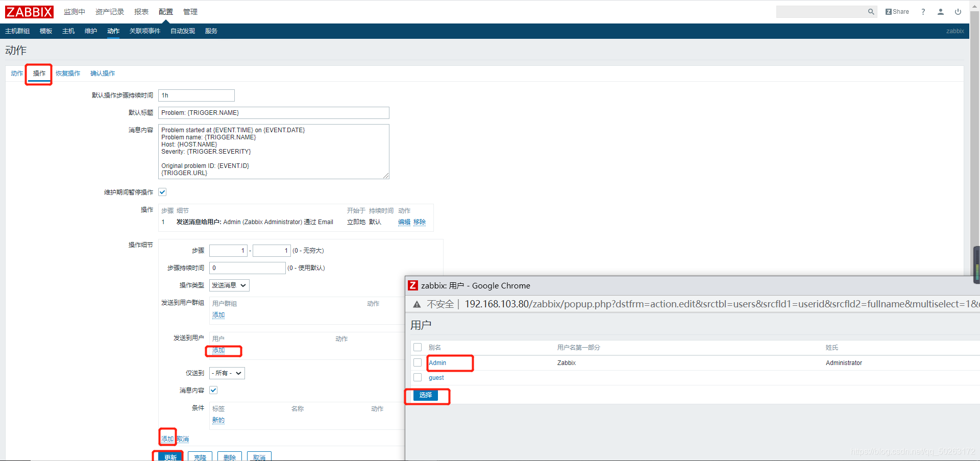Go to 主机群组 host groups submenu
The height and width of the screenshot is (461, 980).
(x=17, y=31)
